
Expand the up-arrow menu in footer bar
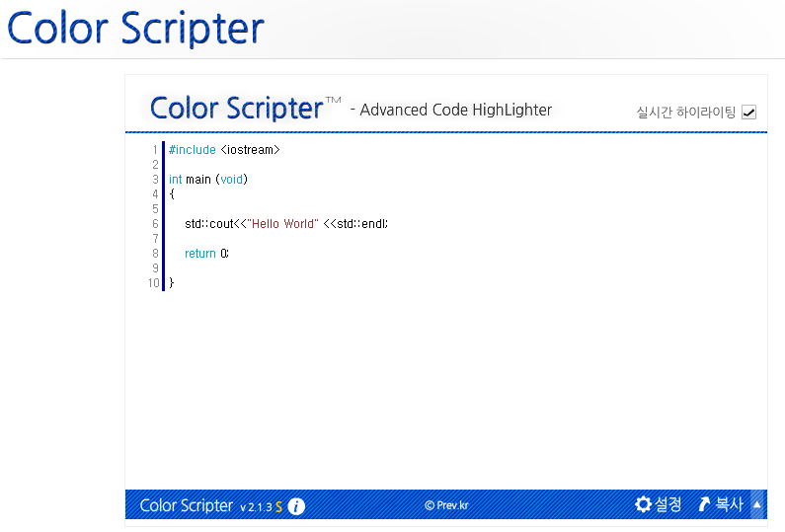(757, 504)
